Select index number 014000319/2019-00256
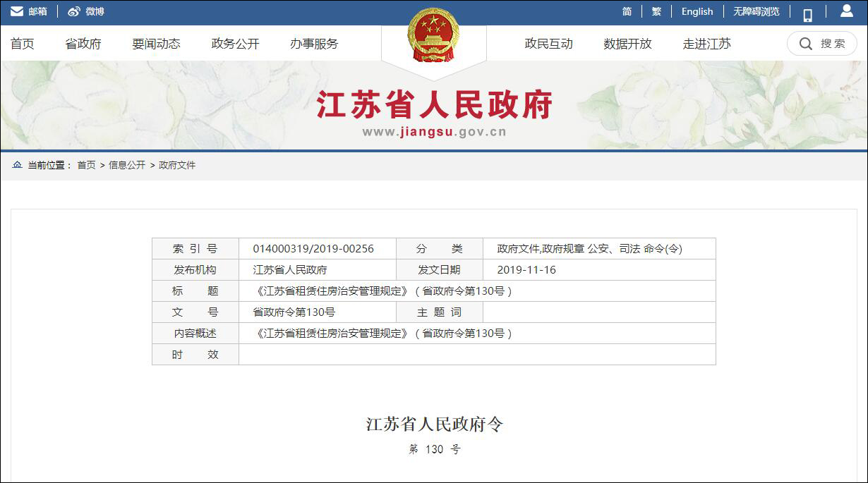Image resolution: width=868 pixels, height=483 pixels. pos(313,249)
